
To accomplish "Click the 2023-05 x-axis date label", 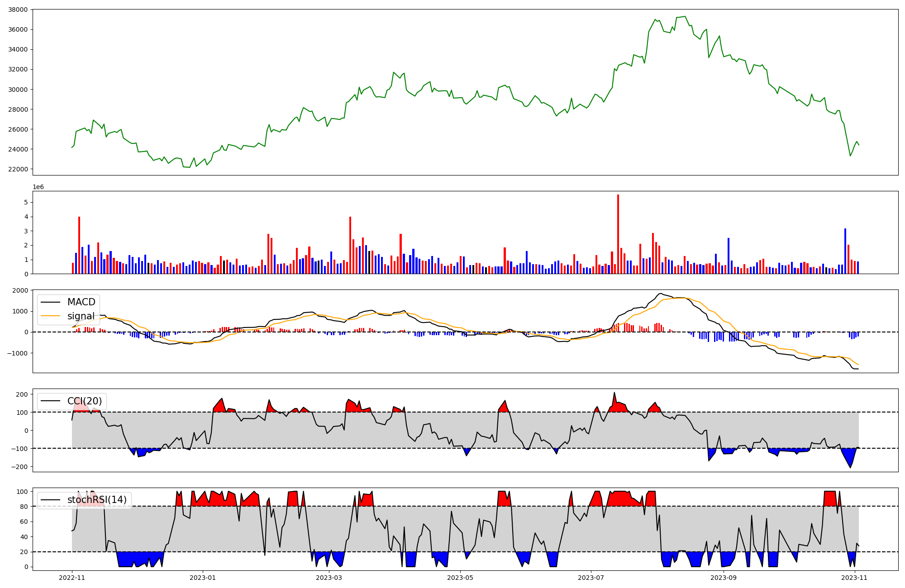I will click(460, 578).
